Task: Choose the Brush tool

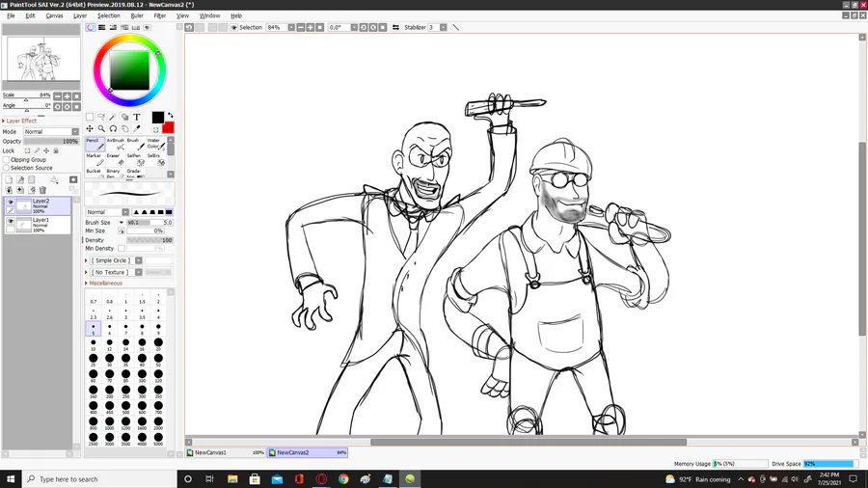Action: point(136,144)
